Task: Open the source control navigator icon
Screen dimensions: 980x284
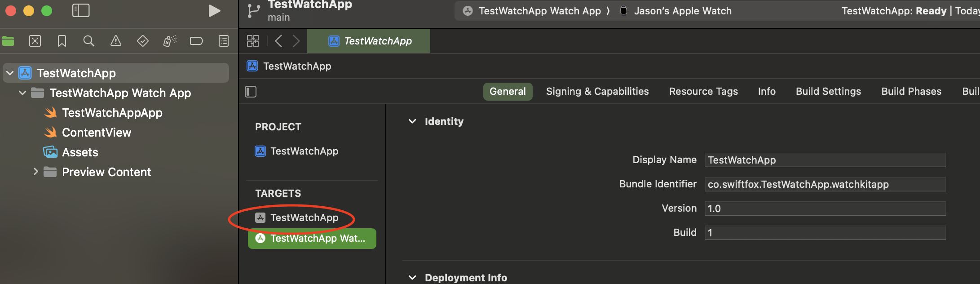Action: point(35,41)
